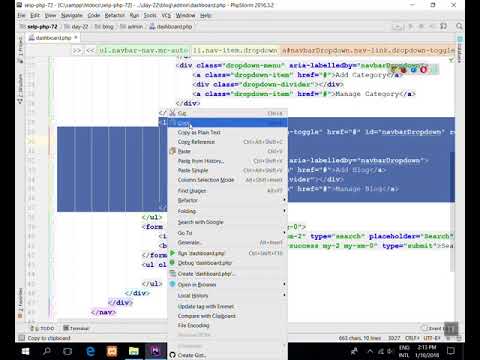Click the >> breadcrumb scroll arrow

77,51
